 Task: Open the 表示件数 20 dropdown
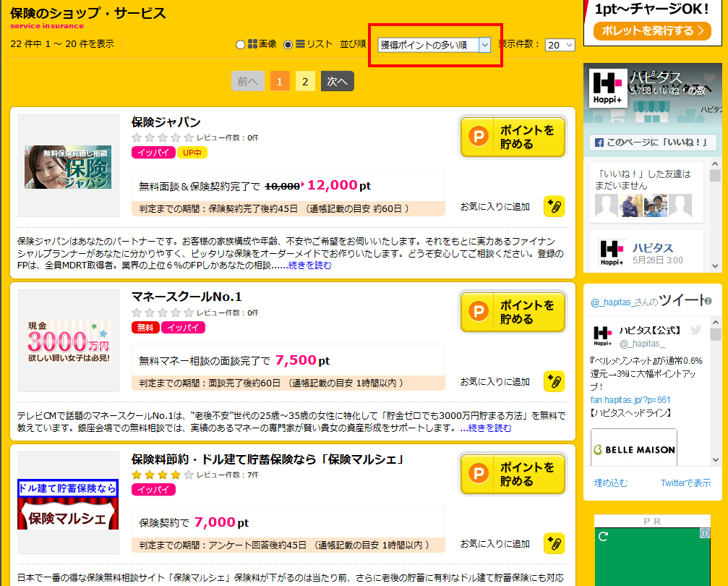[x=560, y=45]
